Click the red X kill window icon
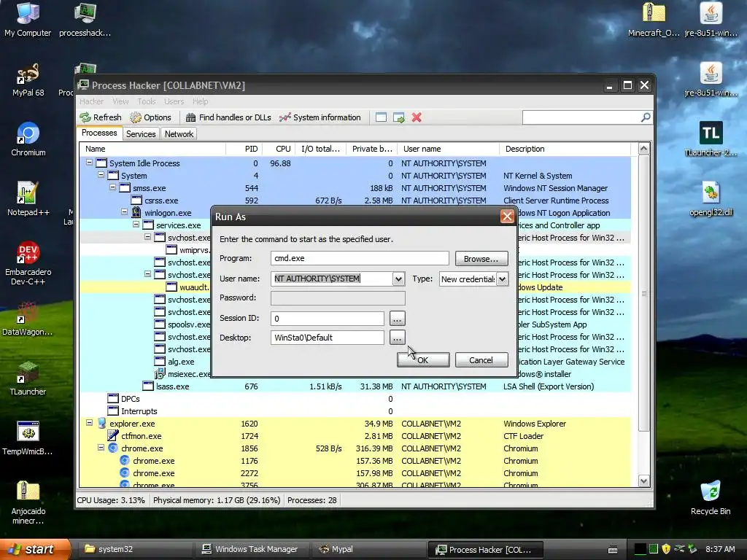 417,117
